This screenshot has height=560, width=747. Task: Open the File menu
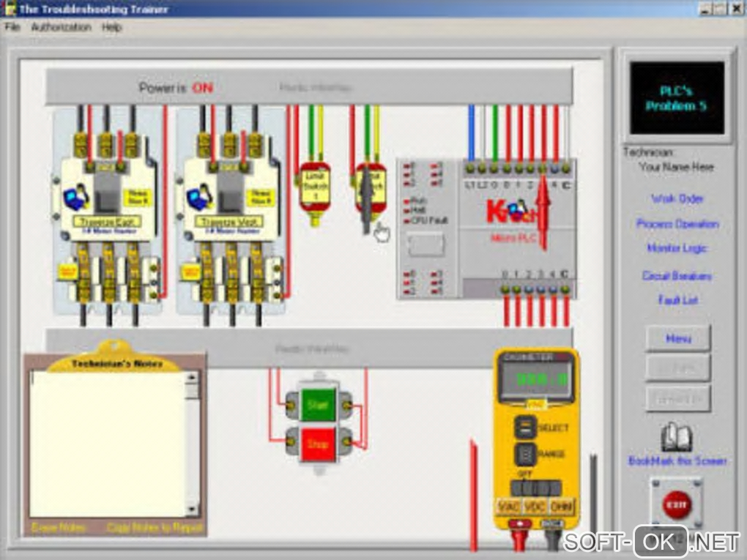(12, 27)
